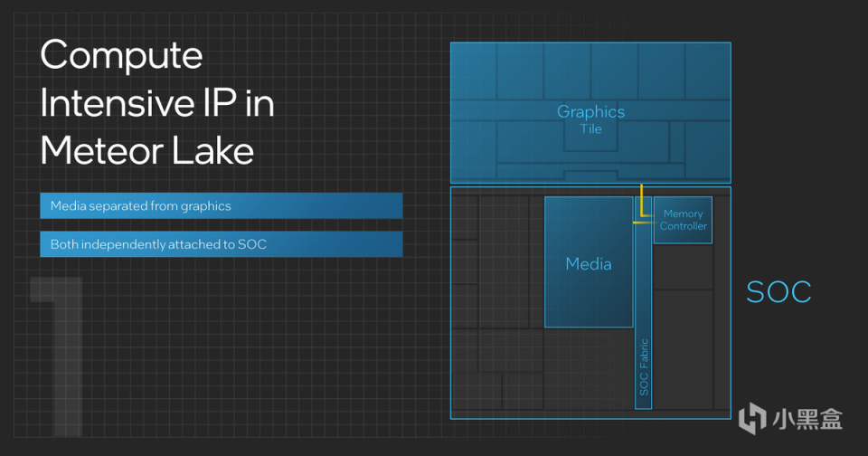The height and width of the screenshot is (456, 868).
Task: Select the 'Both independently attached to SOC' bar
Action: pyautogui.click(x=221, y=243)
